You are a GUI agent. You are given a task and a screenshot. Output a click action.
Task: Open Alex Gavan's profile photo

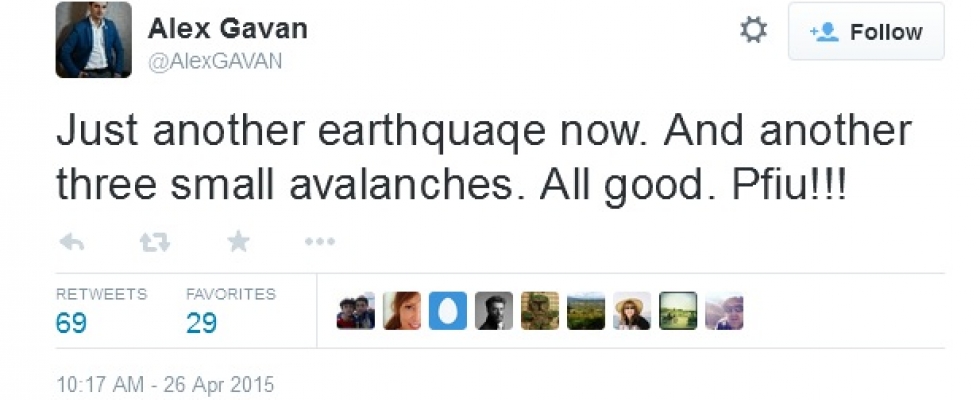pyautogui.click(x=93, y=39)
